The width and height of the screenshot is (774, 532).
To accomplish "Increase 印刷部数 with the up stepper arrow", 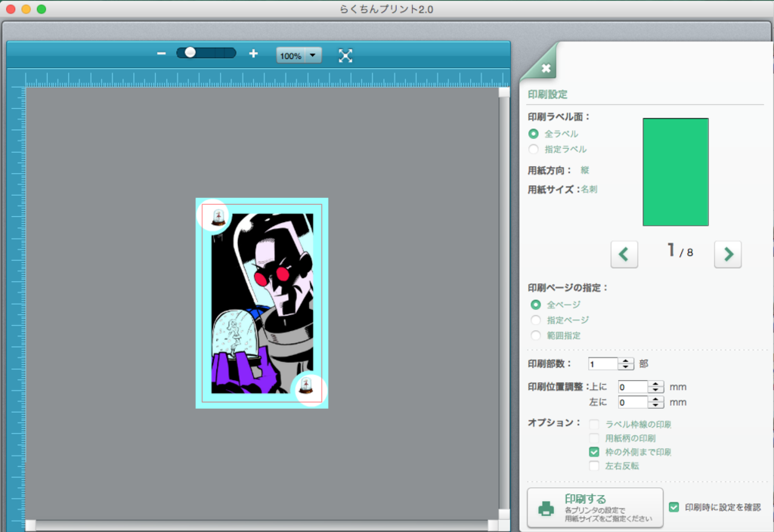I will click(625, 360).
